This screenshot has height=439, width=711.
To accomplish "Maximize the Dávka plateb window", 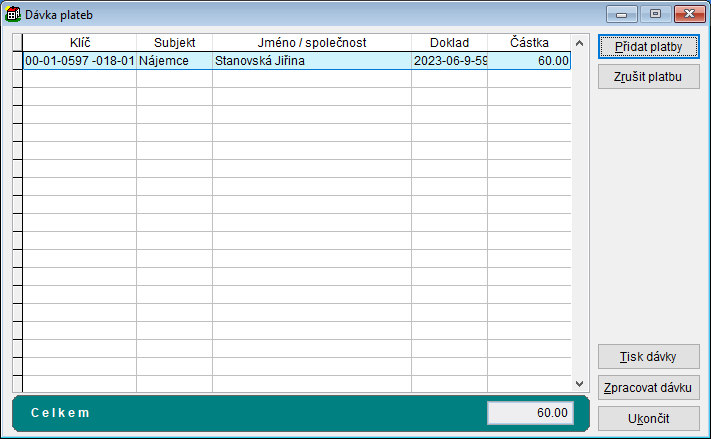I will [x=655, y=14].
